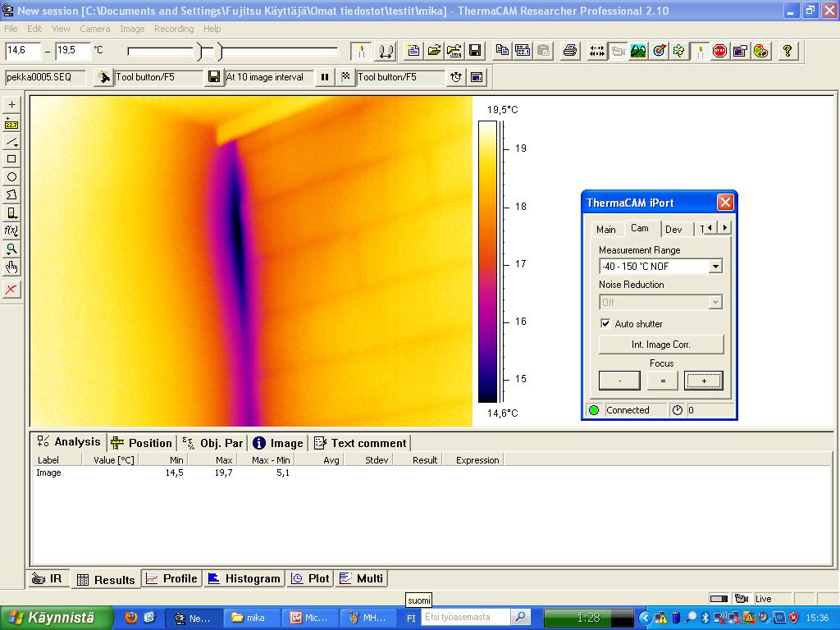
Task: Switch to the Histogram tab
Action: pyautogui.click(x=244, y=578)
